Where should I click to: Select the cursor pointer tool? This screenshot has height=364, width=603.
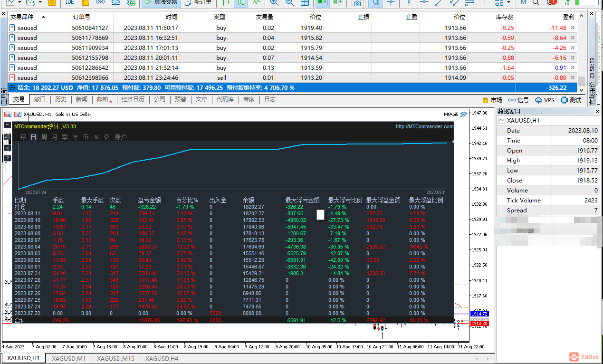pyautogui.click(x=376, y=2)
